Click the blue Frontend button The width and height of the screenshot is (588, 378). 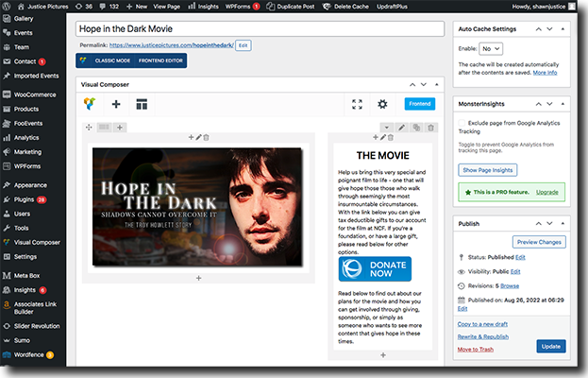(420, 104)
